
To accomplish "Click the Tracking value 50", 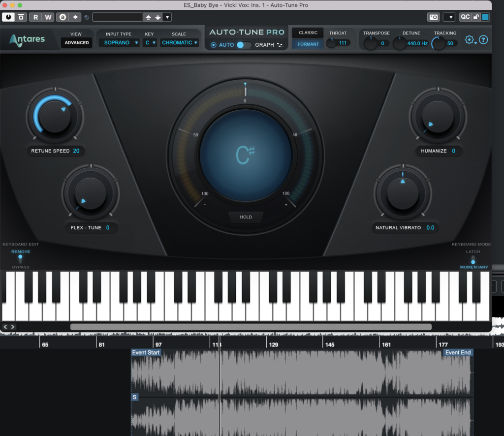I will [450, 43].
